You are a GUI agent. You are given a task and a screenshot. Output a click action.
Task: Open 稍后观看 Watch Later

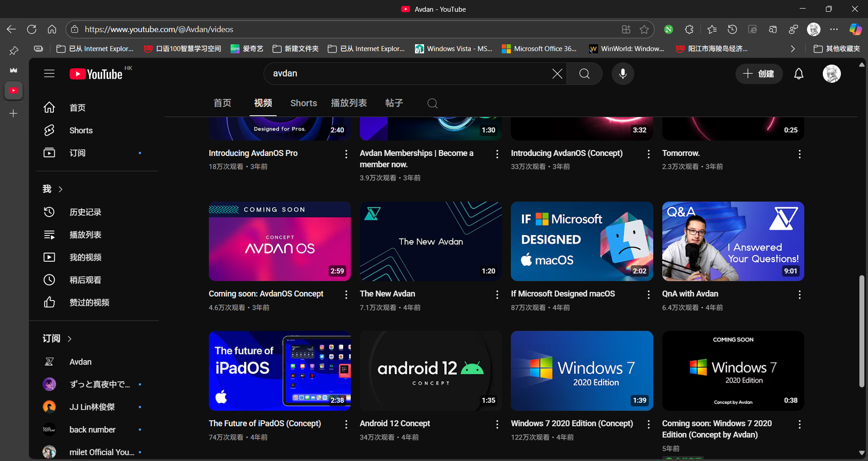(97, 280)
